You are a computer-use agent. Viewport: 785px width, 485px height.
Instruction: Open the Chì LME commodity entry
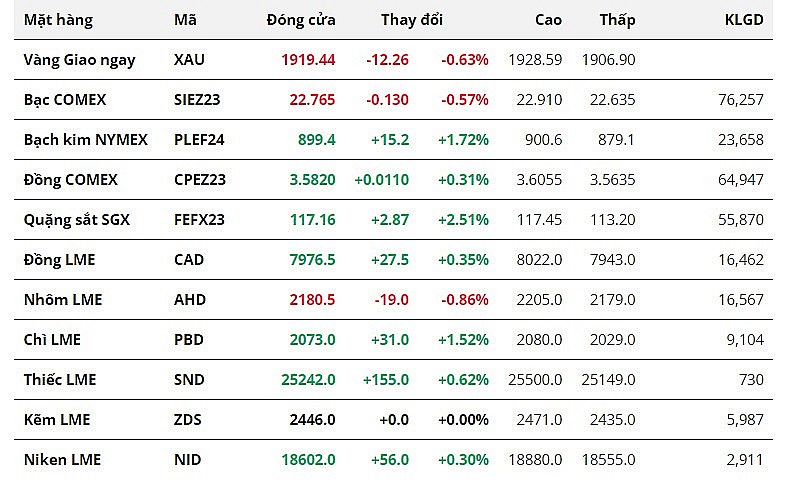click(x=52, y=340)
